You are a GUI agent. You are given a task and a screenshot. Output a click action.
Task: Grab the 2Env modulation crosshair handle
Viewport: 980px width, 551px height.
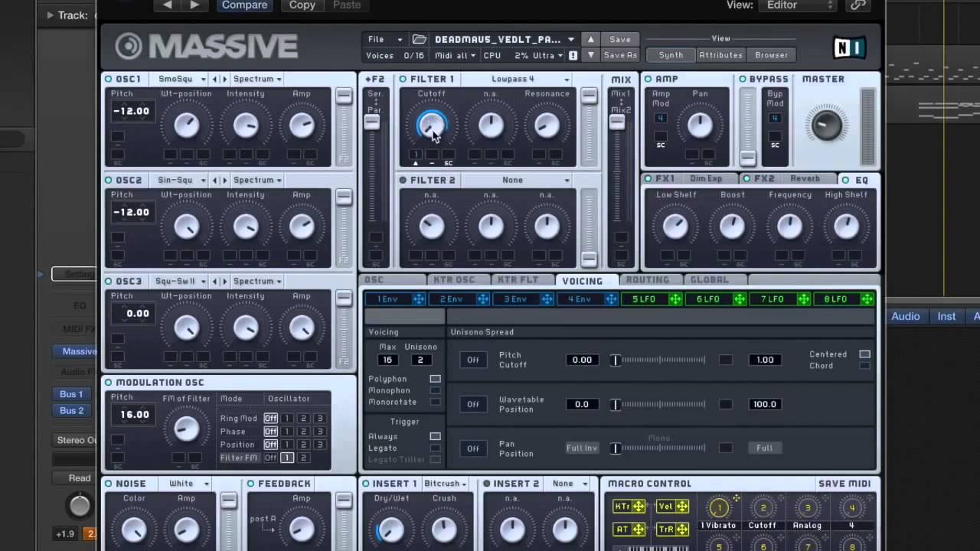482,299
